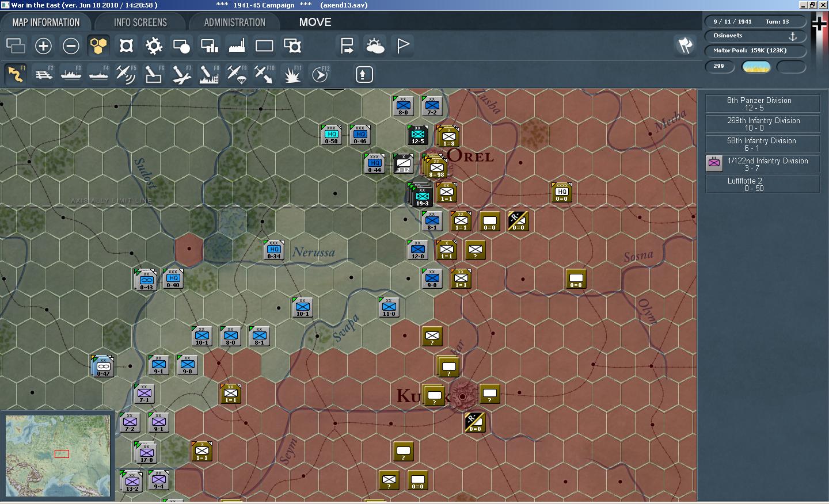This screenshot has width=829, height=504.
Task: Select the Soviet HQ 0=0 counter
Action: point(562,192)
